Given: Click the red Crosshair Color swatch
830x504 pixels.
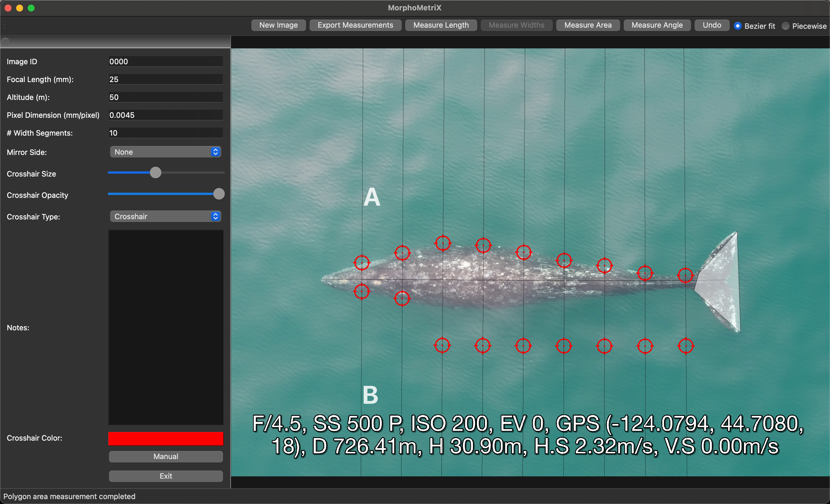Looking at the screenshot, I should 165,438.
